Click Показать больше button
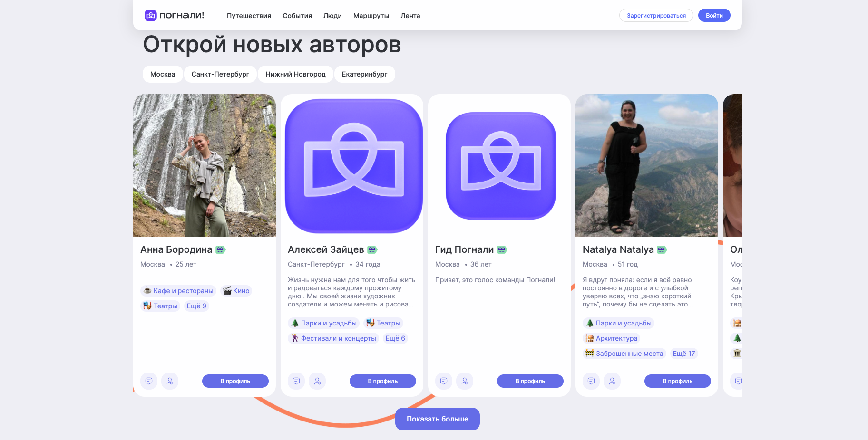 pos(438,419)
